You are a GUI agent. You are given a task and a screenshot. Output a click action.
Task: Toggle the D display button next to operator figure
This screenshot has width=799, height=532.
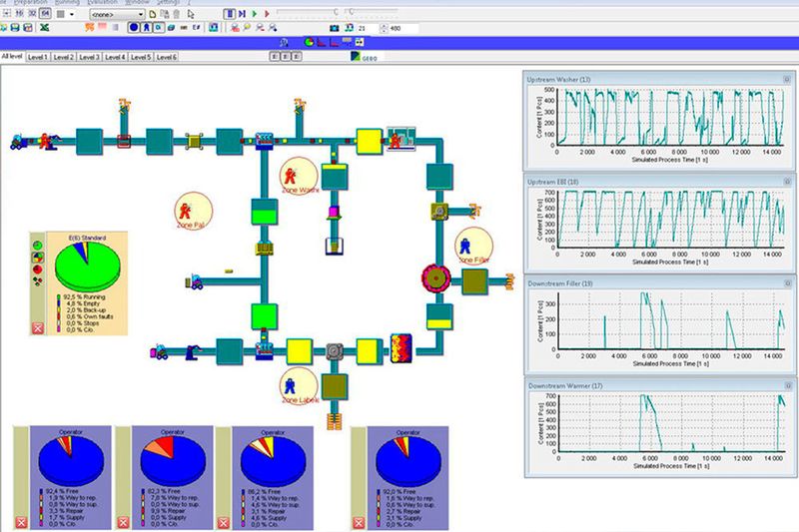point(159,28)
